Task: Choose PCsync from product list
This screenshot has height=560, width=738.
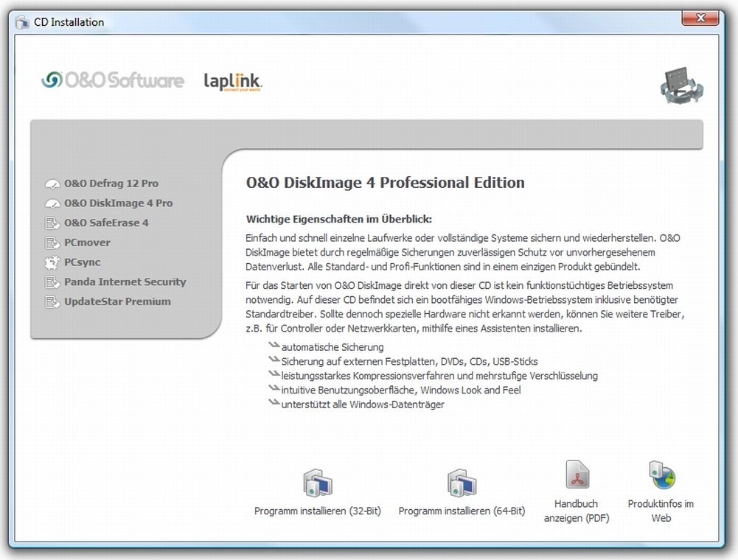Action: point(83,262)
